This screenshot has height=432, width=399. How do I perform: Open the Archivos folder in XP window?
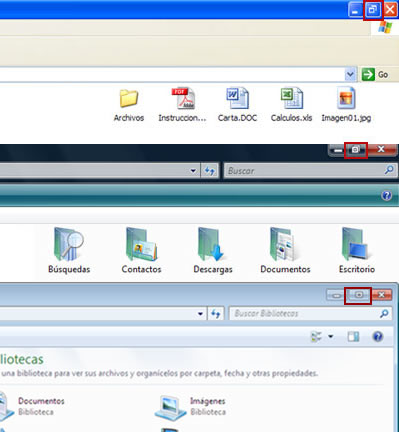129,105
